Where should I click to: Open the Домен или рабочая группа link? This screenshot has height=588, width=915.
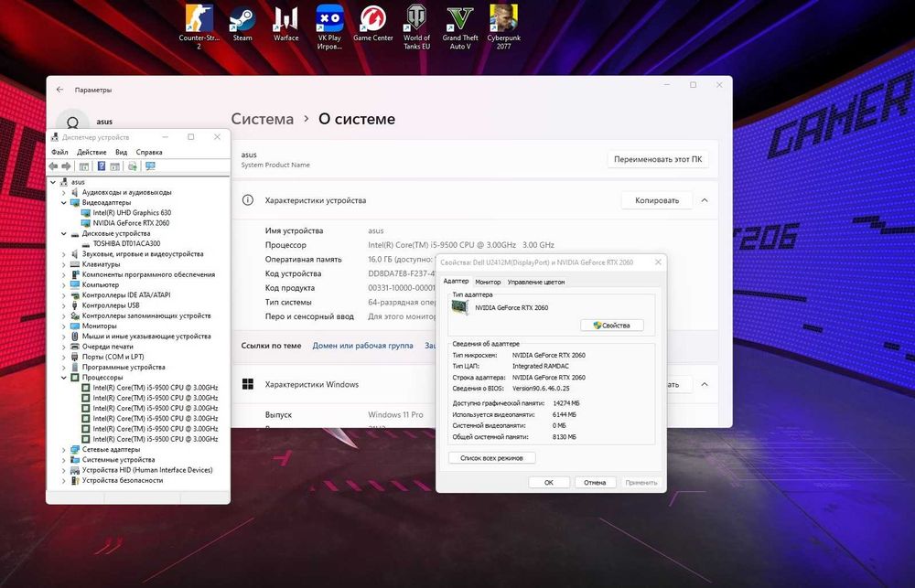pos(362,346)
